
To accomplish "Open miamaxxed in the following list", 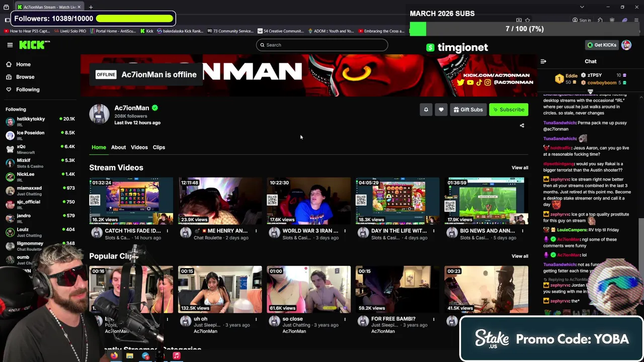I will [40, 191].
